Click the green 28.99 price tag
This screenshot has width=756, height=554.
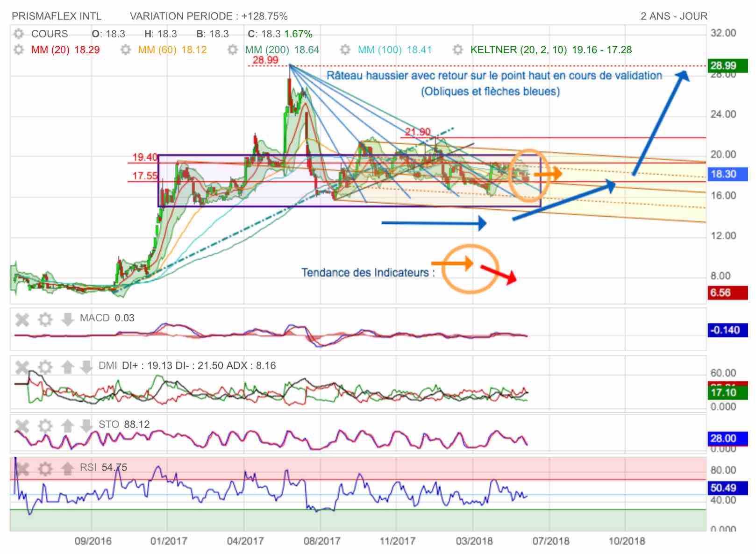click(x=727, y=65)
